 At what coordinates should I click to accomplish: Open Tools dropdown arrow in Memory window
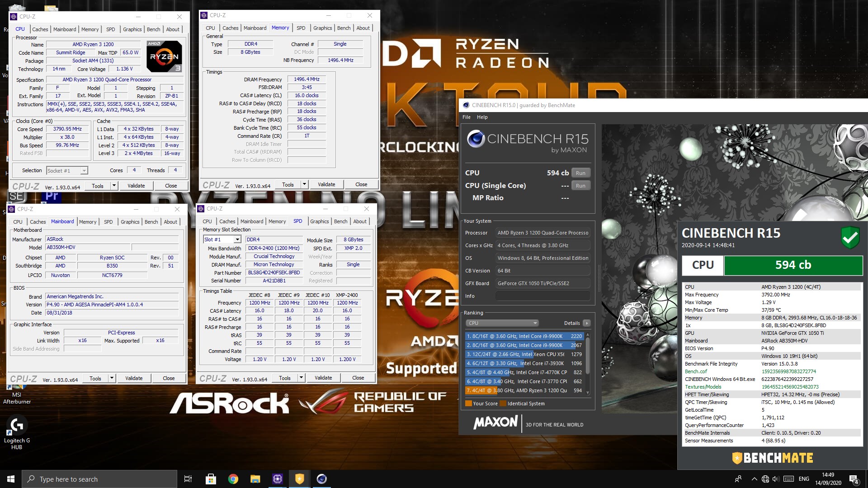(x=304, y=184)
